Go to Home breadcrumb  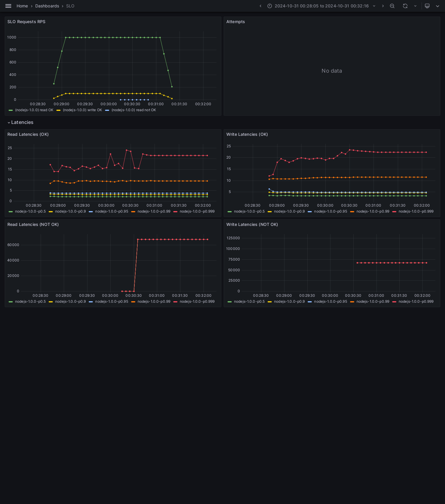(22, 6)
